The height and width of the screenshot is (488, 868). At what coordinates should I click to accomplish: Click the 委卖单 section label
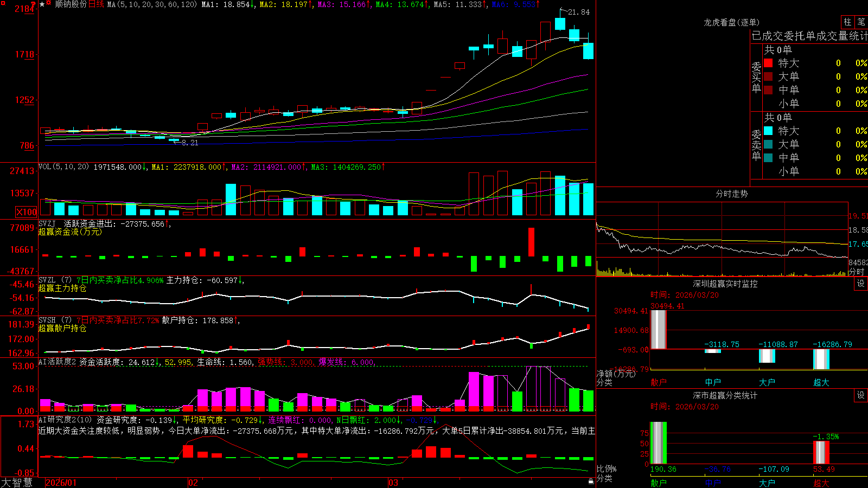coord(756,145)
